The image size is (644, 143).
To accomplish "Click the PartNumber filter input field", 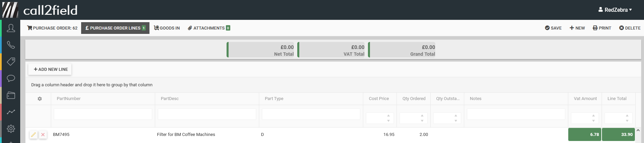I will 103,114.
